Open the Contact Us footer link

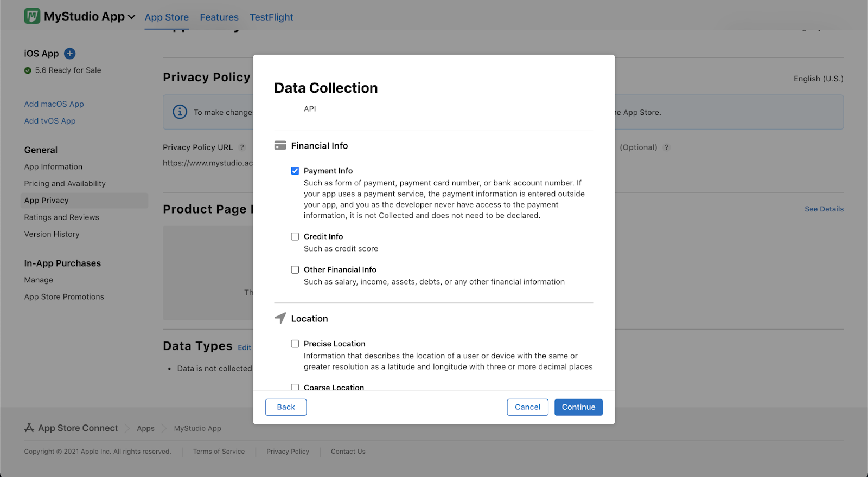coord(348,452)
